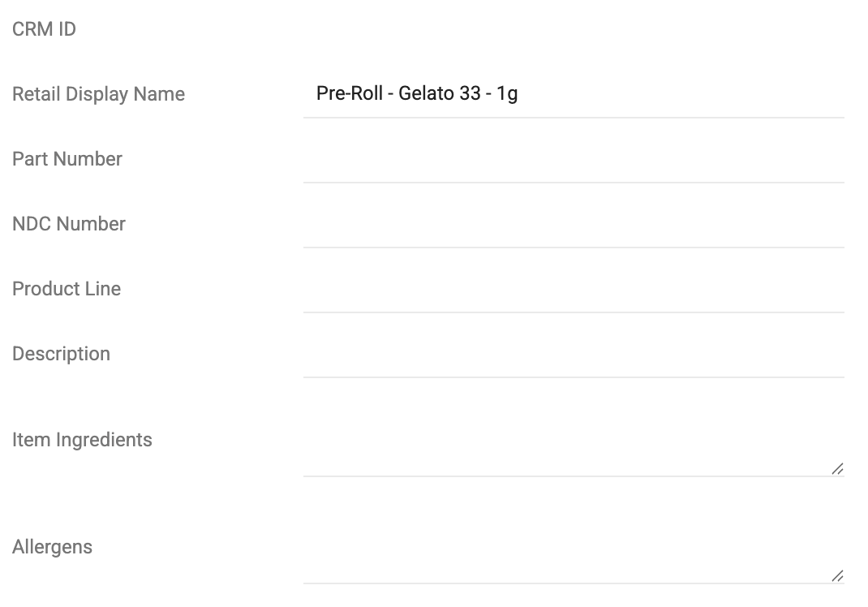Image resolution: width=868 pixels, height=607 pixels.
Task: Click the Allergens label text
Action: pos(52,547)
